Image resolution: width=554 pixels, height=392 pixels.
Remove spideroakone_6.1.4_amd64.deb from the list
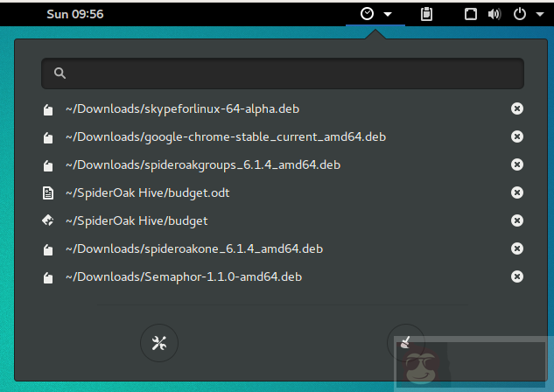517,248
